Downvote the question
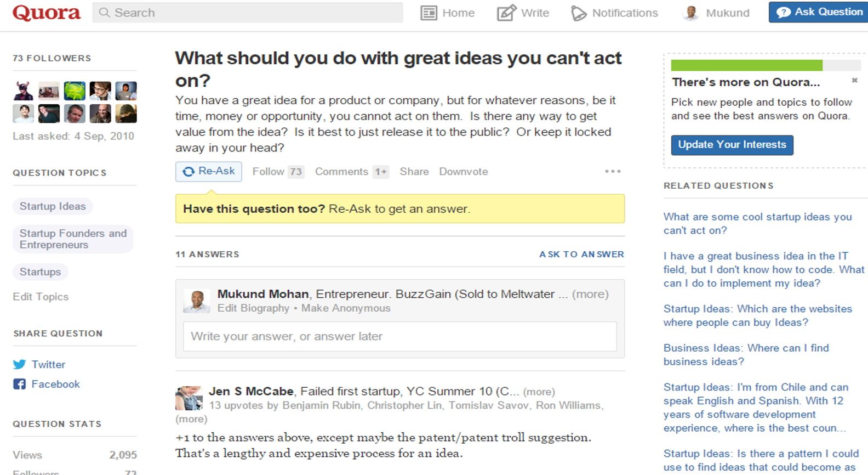Screen dimensions: 868x475 tap(463, 172)
